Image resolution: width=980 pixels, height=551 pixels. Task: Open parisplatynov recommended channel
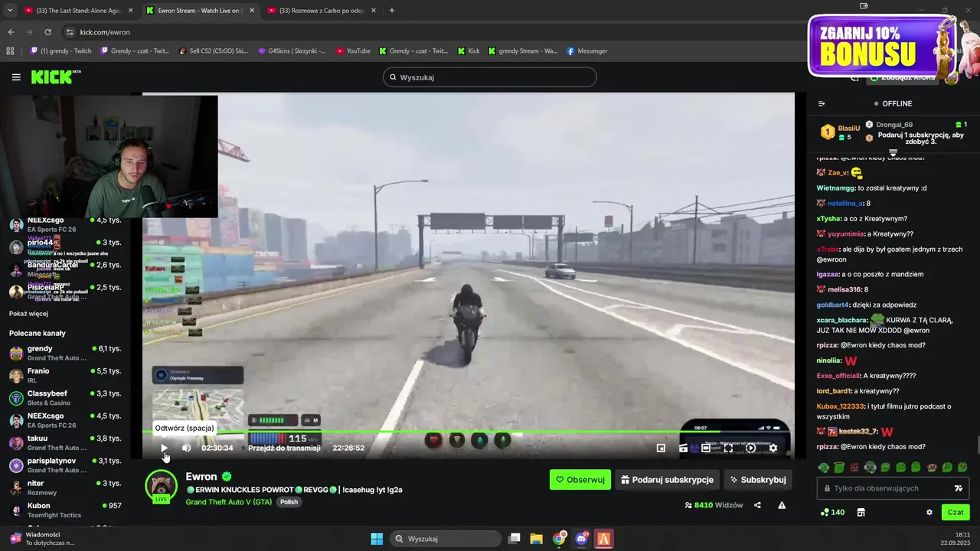[65, 465]
